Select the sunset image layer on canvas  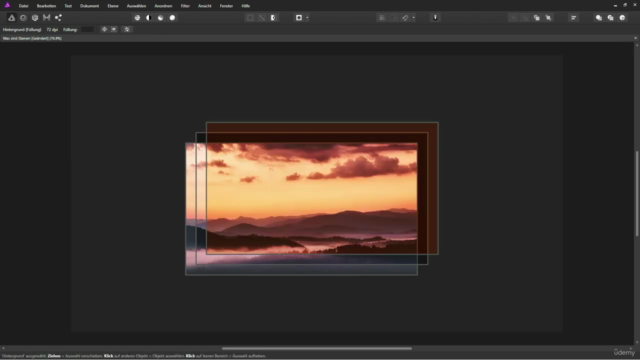pyautogui.click(x=301, y=209)
